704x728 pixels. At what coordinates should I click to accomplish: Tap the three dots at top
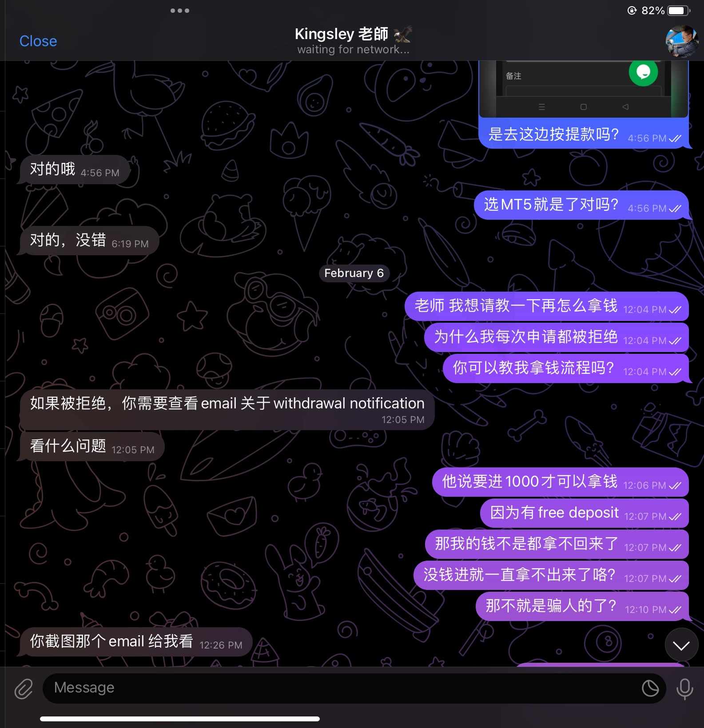(180, 11)
